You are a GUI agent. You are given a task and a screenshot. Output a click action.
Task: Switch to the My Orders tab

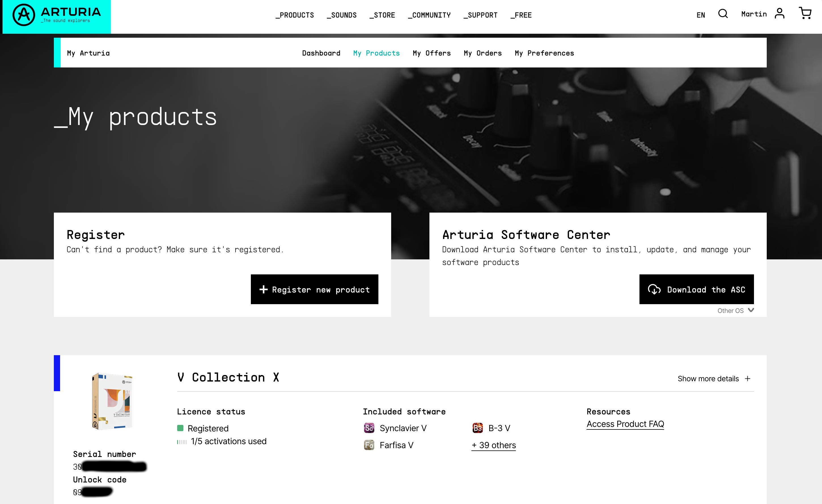click(483, 53)
